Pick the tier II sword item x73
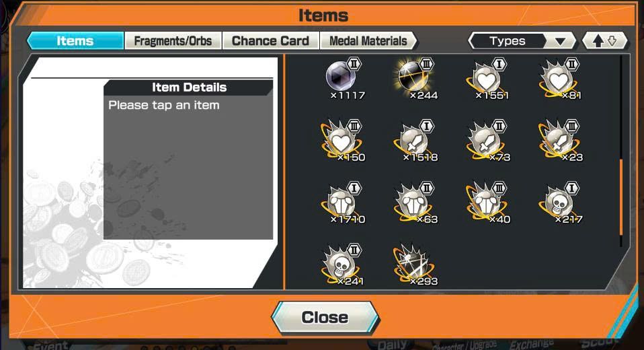Screen dimensions: 644x350 (488, 141)
